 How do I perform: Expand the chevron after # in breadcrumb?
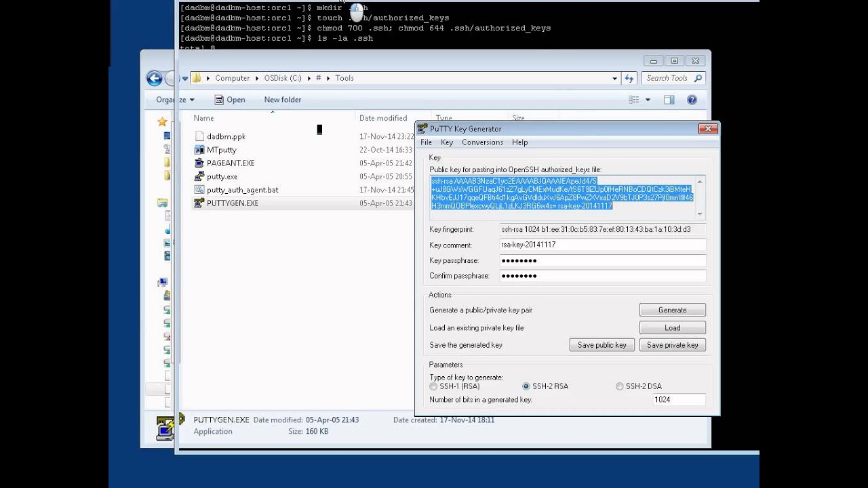328,78
